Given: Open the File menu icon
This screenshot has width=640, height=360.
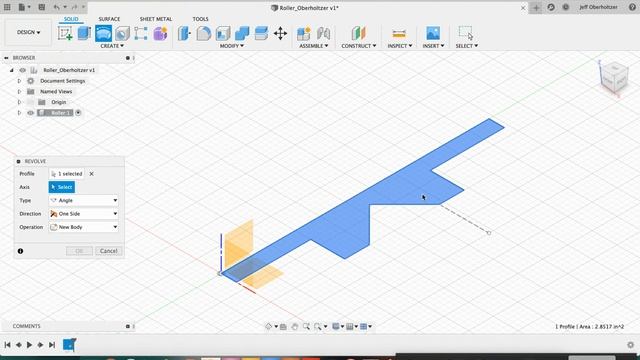Looking at the screenshot, I should point(23,7).
